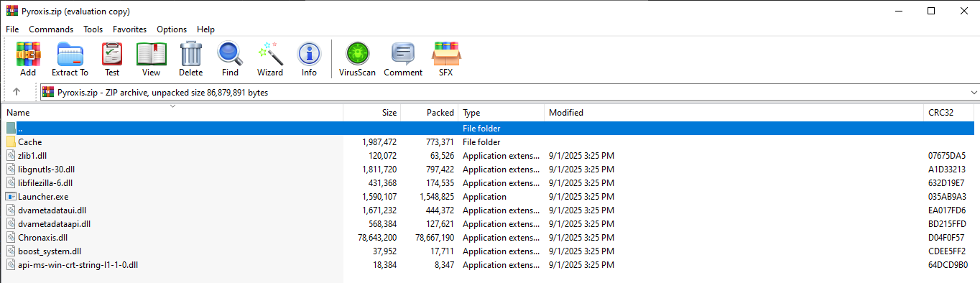This screenshot has width=980, height=283.
Task: Open the Favorites menu
Action: (129, 29)
